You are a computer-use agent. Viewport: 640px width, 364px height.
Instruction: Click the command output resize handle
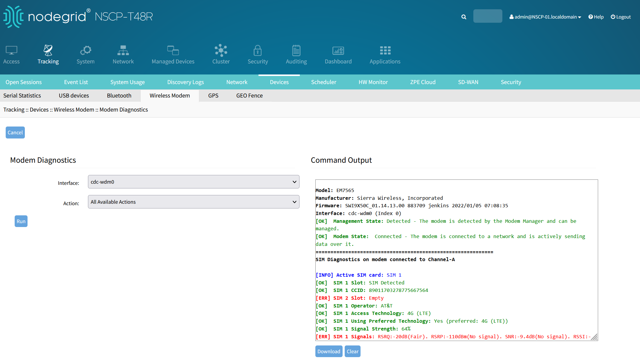[x=594, y=337]
